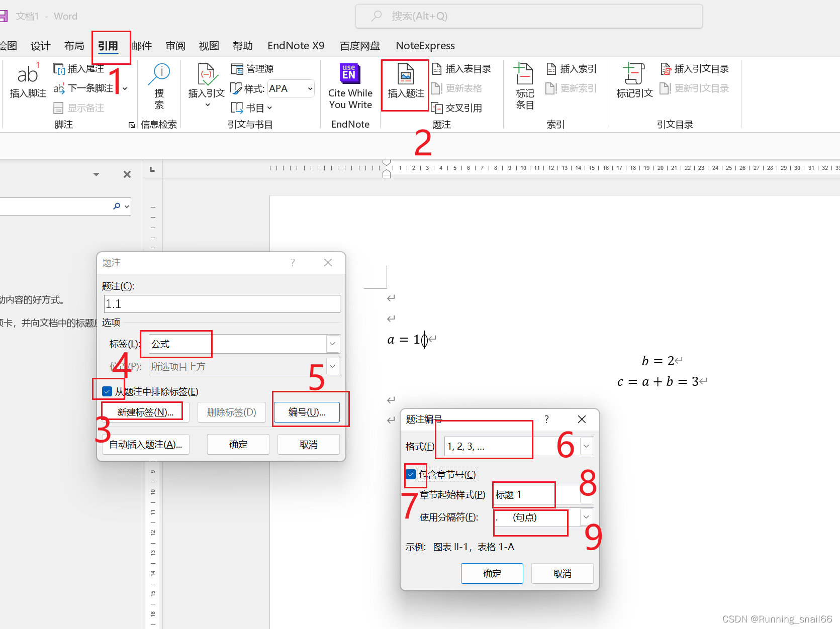Screen dimensions: 840x629
Task: Click the equation b = 2 in document
Action: click(x=658, y=361)
